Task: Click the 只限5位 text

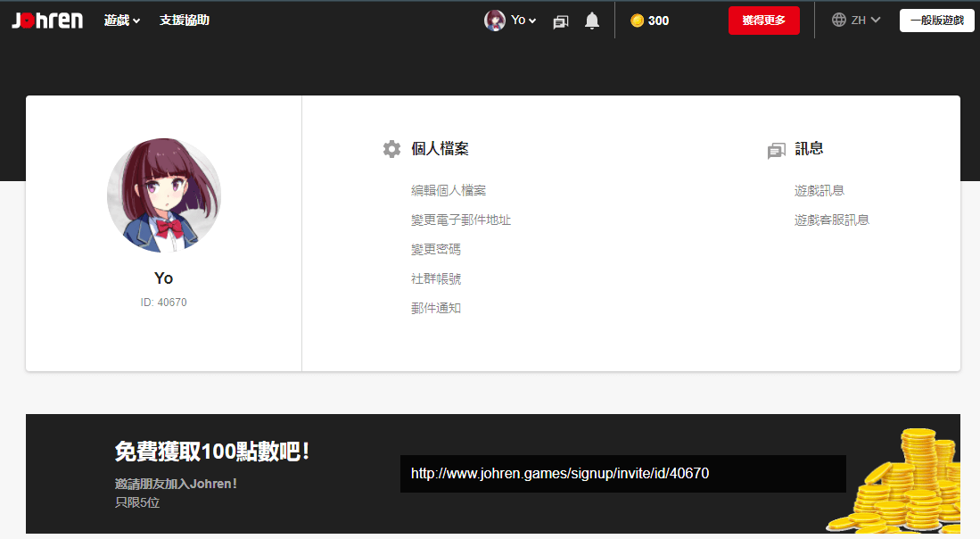Action: pos(137,502)
